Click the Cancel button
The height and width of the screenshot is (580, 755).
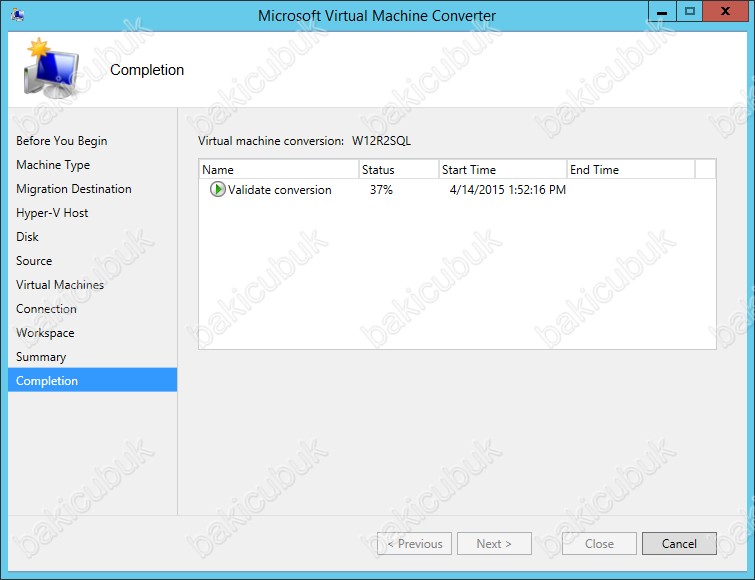[679, 543]
